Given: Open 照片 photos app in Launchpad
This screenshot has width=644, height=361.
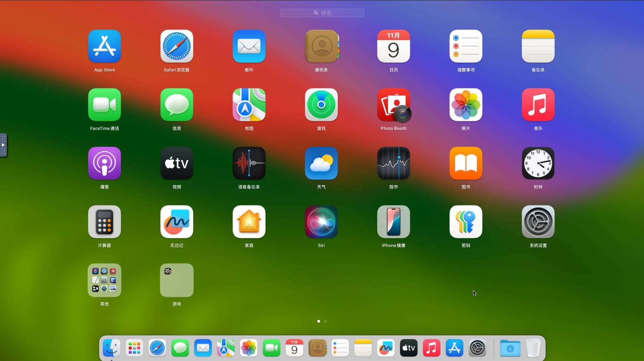Looking at the screenshot, I should click(x=466, y=105).
